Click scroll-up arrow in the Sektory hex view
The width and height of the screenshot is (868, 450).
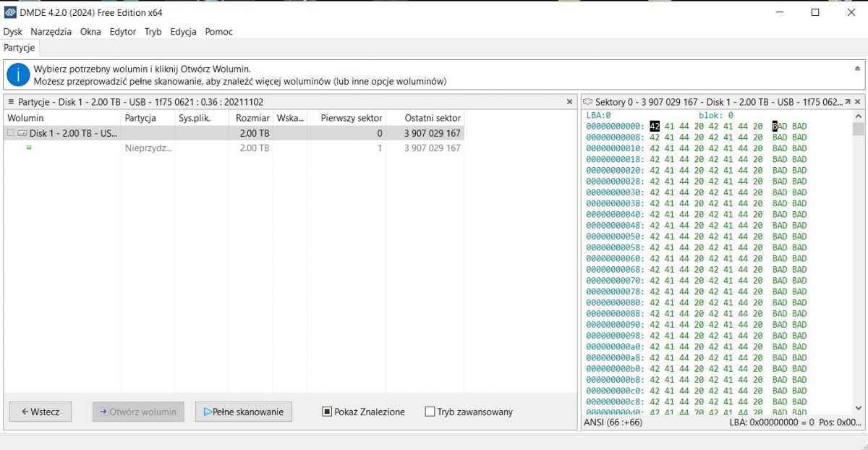[x=858, y=116]
